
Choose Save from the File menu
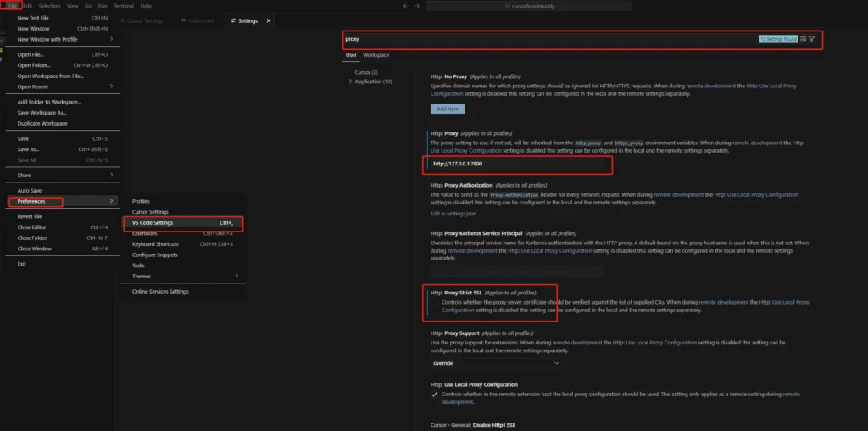click(x=62, y=138)
